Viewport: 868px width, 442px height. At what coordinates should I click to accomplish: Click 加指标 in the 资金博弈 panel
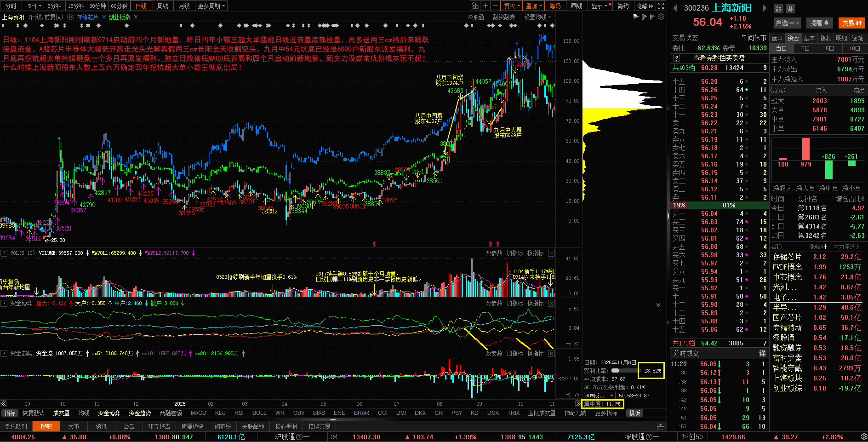pyautogui.click(x=514, y=303)
